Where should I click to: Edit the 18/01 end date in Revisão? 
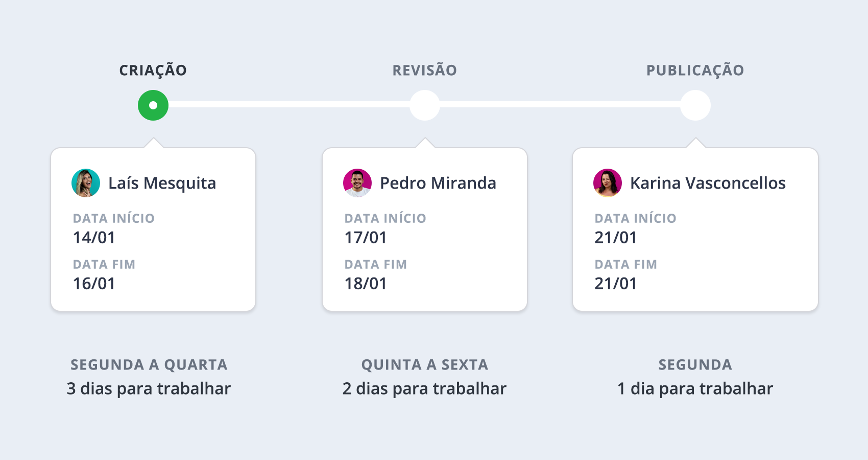[x=366, y=284]
